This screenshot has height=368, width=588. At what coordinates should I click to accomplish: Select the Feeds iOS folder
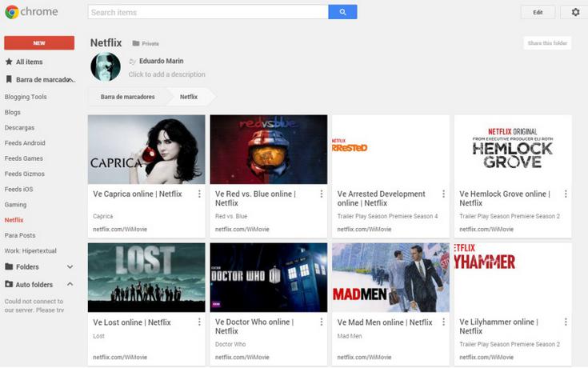pos(18,189)
